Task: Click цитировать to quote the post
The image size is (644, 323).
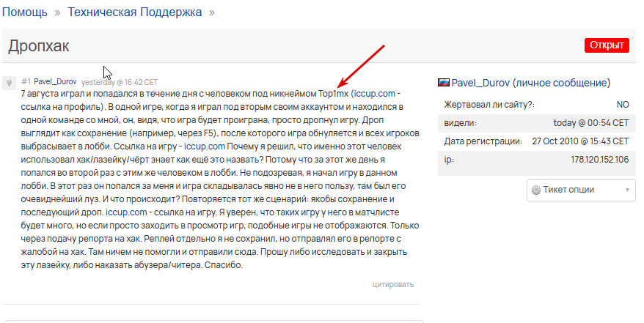Action: (x=393, y=284)
